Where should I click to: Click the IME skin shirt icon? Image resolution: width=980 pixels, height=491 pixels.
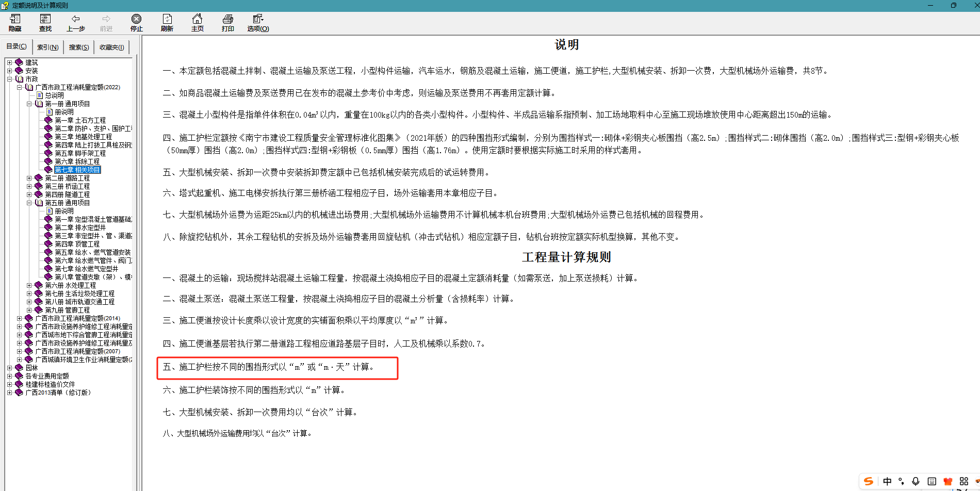pyautogui.click(x=948, y=481)
